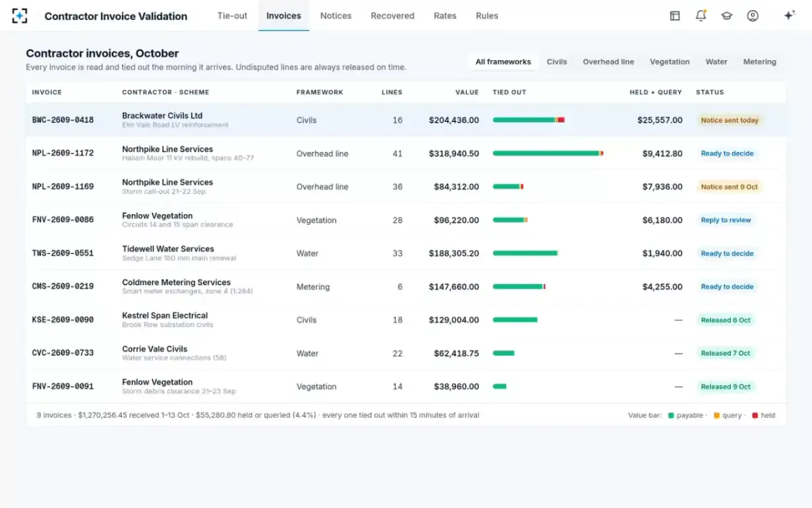Click the Released 9 Oct status
The height and width of the screenshot is (508, 812).
click(725, 386)
